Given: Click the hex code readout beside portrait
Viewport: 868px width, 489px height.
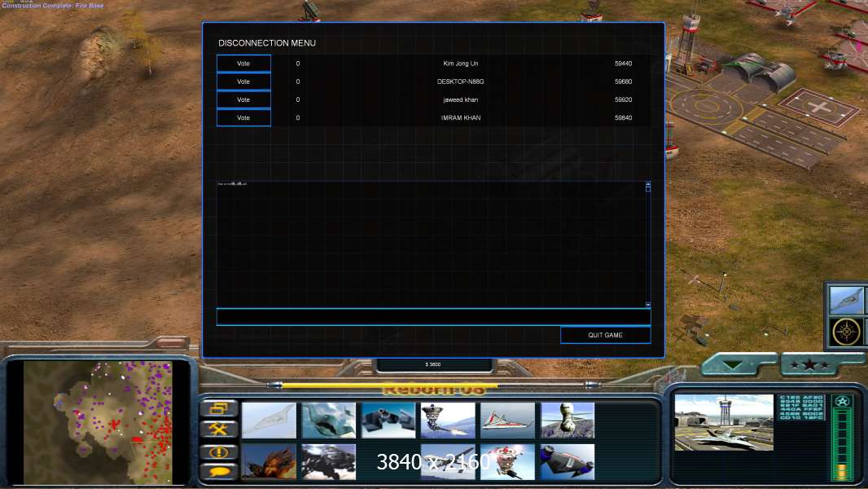Looking at the screenshot, I should 801,407.
